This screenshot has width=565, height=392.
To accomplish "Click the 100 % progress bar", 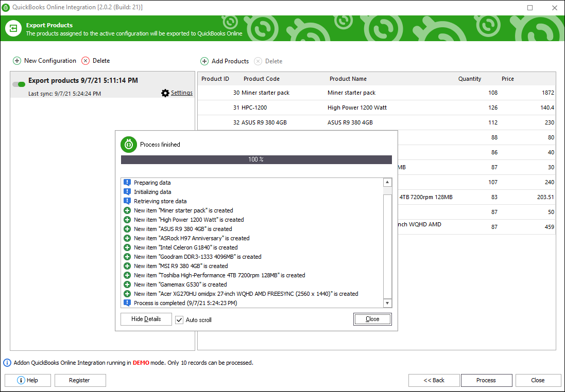I will tap(256, 159).
